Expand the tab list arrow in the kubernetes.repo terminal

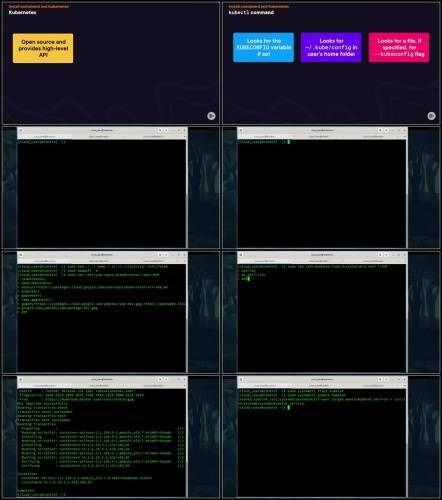click(x=185, y=261)
